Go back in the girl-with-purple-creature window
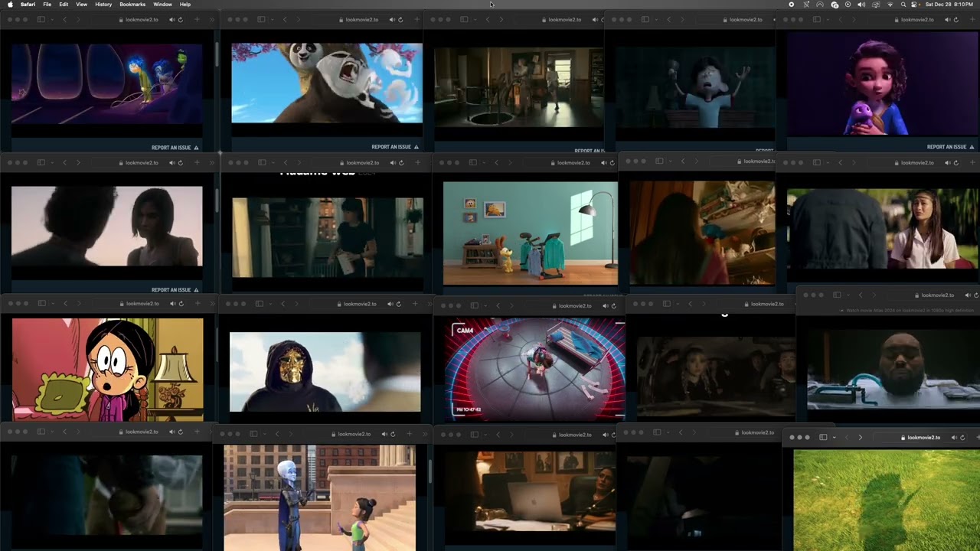The height and width of the screenshot is (551, 980). [839, 19]
